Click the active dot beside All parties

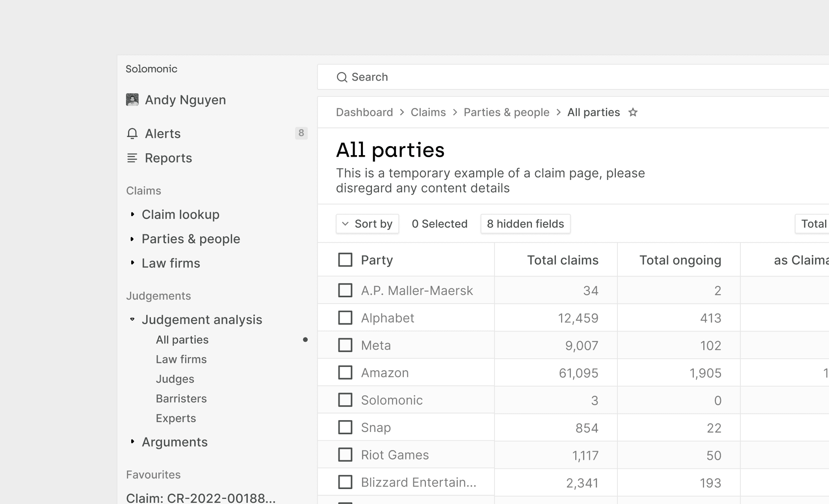click(x=305, y=340)
